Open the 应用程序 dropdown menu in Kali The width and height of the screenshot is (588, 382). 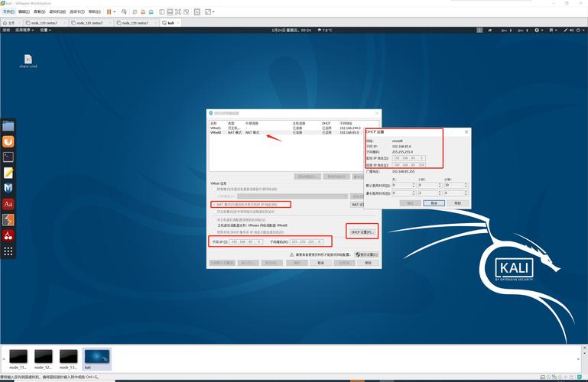click(x=24, y=30)
